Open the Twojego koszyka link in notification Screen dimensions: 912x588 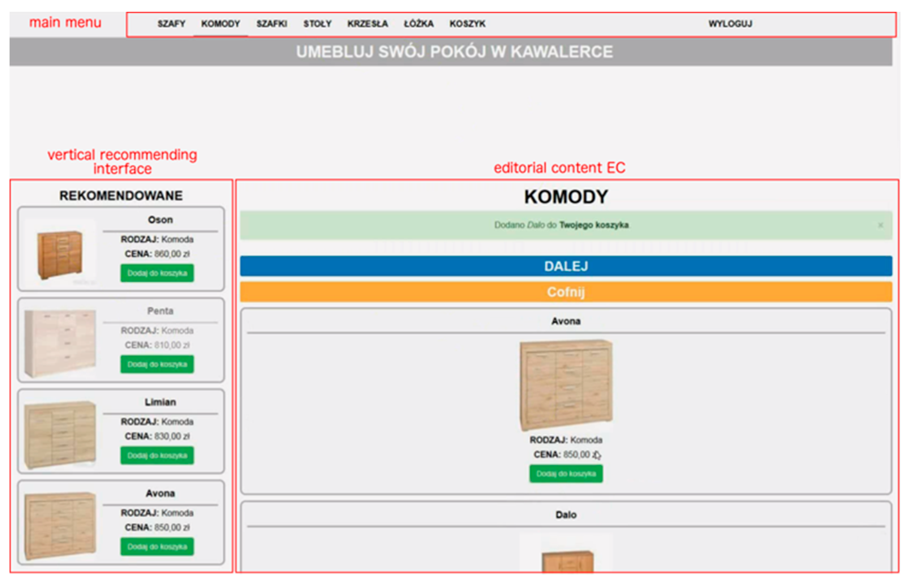[594, 225]
